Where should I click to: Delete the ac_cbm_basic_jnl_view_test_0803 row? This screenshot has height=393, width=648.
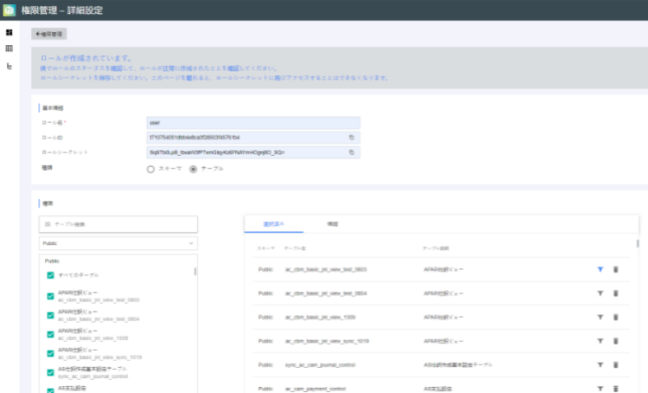click(615, 269)
